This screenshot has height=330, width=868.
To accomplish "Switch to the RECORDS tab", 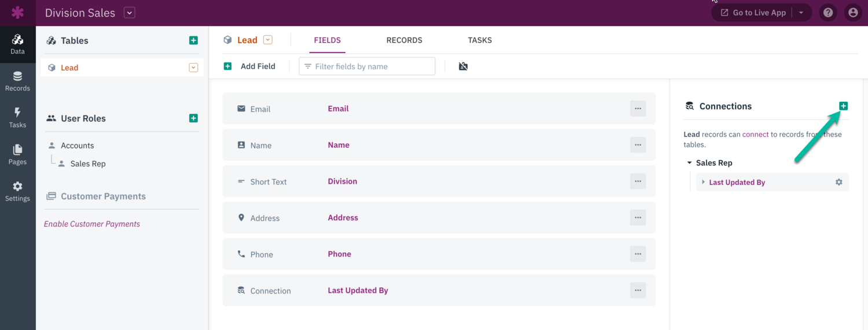I will click(x=404, y=40).
